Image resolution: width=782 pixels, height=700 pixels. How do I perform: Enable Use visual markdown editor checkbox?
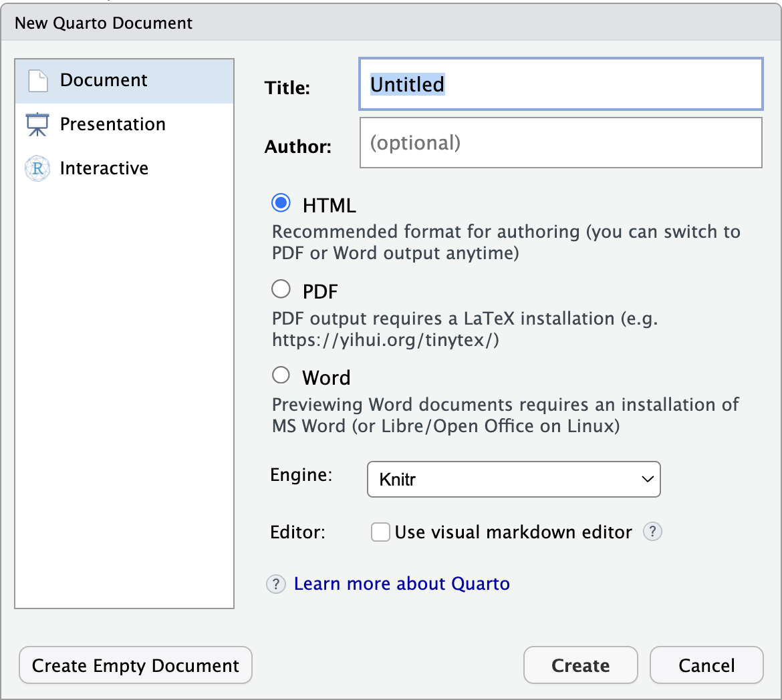click(x=380, y=532)
